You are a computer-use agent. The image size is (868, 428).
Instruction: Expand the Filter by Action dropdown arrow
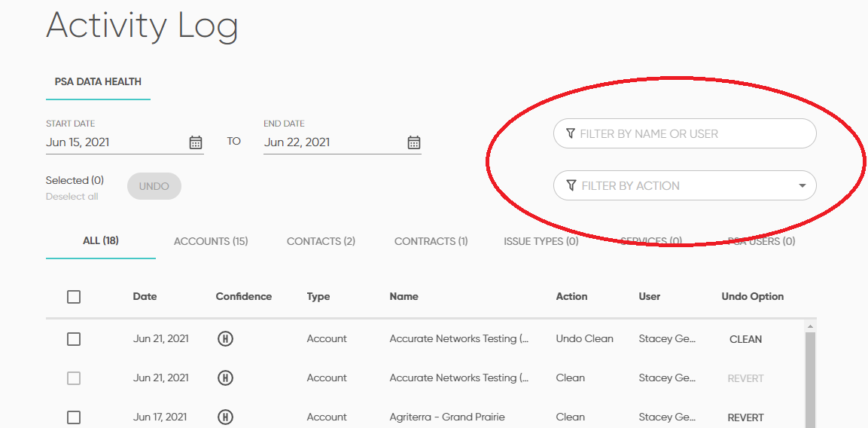pyautogui.click(x=802, y=186)
